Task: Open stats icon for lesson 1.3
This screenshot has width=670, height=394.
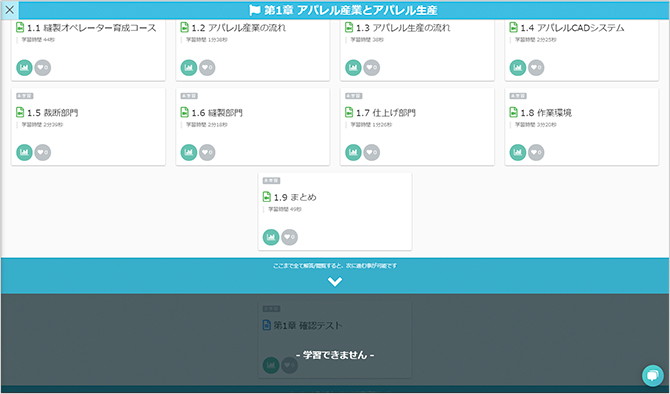Action: coord(353,68)
